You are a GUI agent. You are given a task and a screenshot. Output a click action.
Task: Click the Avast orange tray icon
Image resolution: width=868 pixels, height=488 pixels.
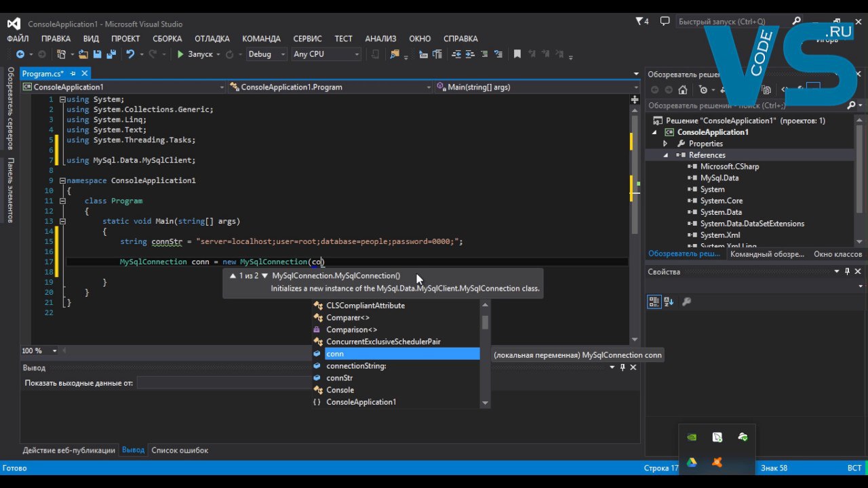(x=717, y=462)
